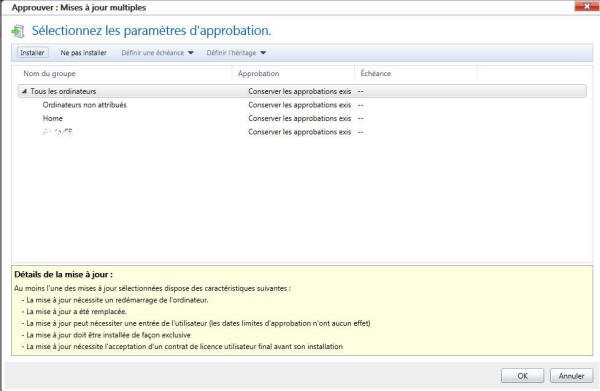
Task: Select the blurred-name group below Home
Action: click(57, 132)
